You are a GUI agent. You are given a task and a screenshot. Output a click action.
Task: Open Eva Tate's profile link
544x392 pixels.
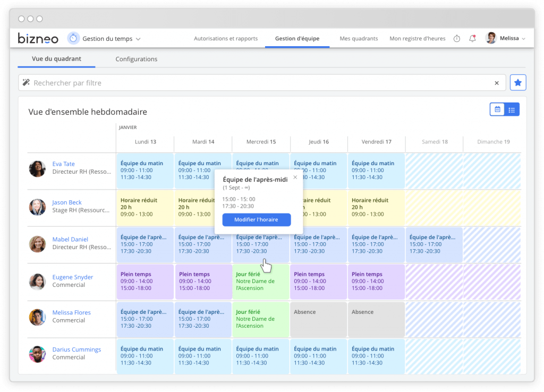[63, 164]
